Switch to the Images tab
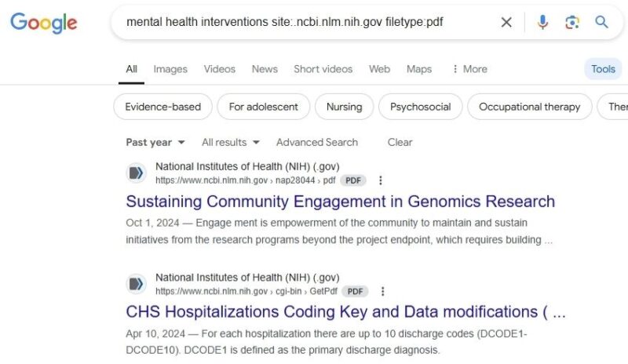628x364 pixels. [170, 69]
